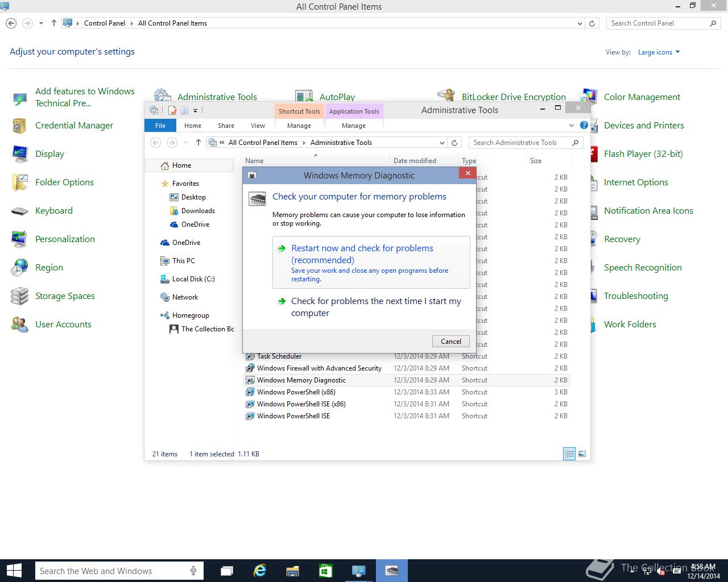Open Folder Options in Control Panel

[x=64, y=182]
